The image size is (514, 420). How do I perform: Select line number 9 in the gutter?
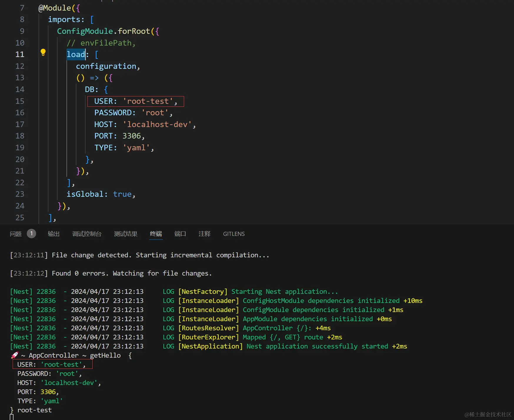tap(22, 31)
